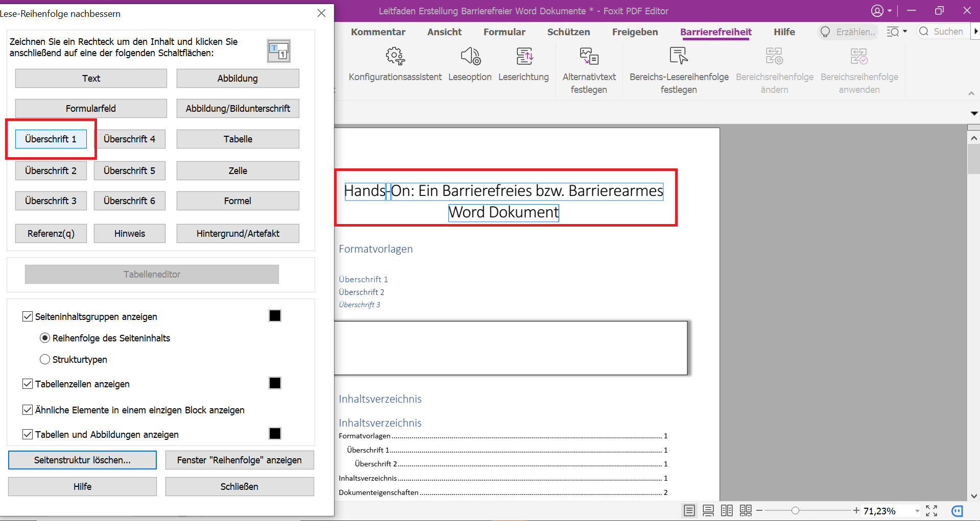Select the Strukturtypen radio option
980x521 pixels.
(x=45, y=359)
